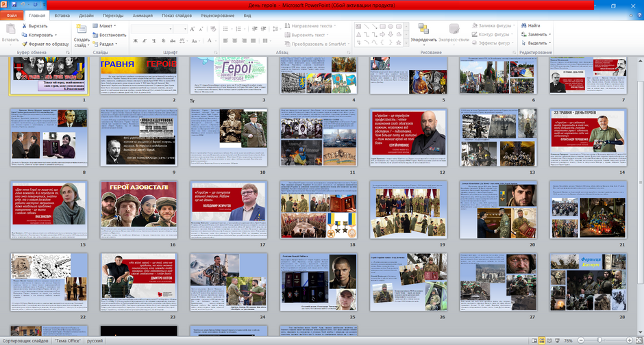Click the font color A button
This screenshot has height=345, width=644.
click(x=211, y=40)
